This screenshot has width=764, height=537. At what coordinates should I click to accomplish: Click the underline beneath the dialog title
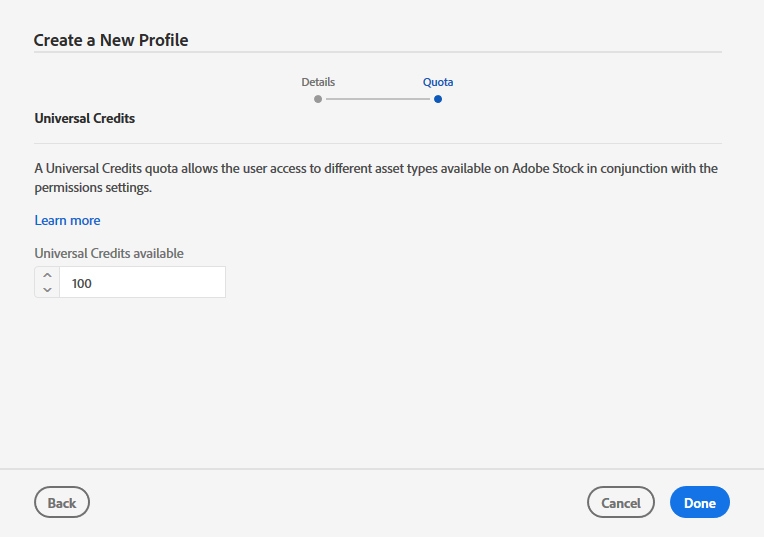(x=378, y=52)
